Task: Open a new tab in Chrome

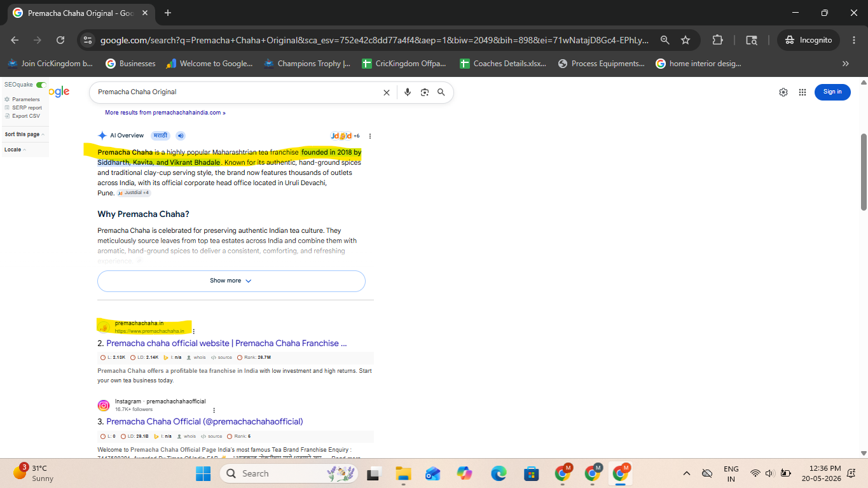Action: [168, 13]
